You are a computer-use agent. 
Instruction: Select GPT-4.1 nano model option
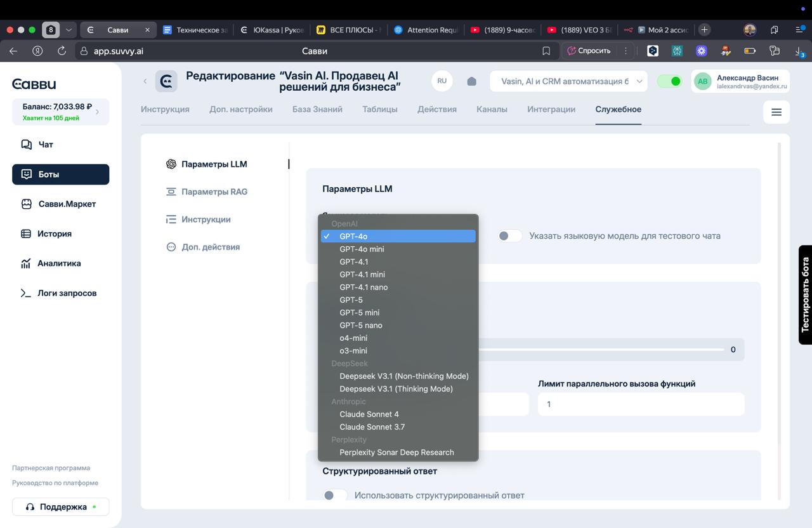pos(398,287)
